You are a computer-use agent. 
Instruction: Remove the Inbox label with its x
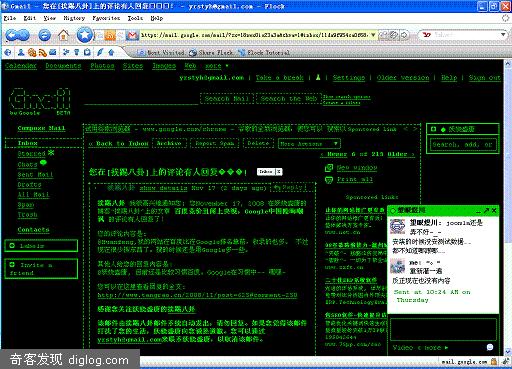coord(279,172)
